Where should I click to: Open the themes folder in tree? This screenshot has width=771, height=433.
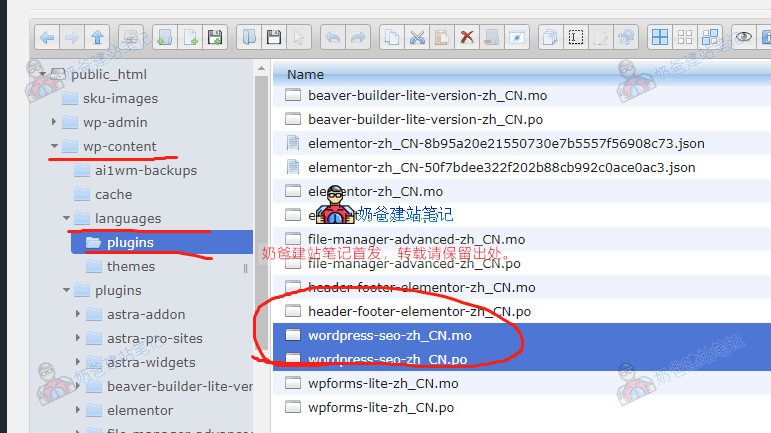(x=130, y=267)
